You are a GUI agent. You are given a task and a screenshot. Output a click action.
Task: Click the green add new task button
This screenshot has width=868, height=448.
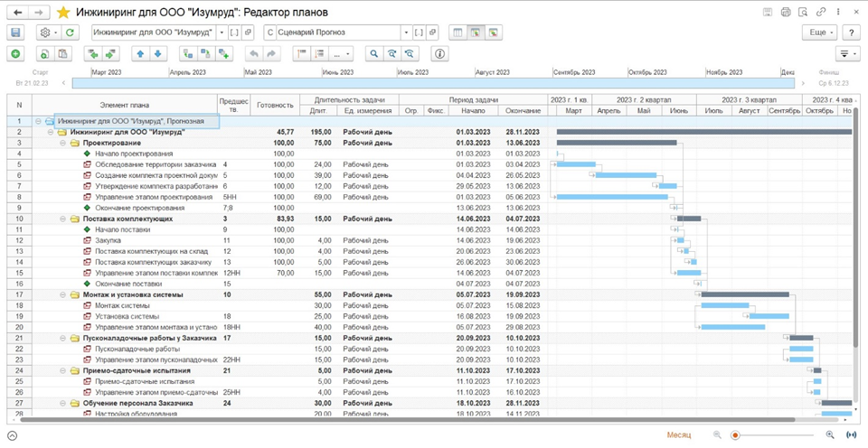click(x=15, y=54)
